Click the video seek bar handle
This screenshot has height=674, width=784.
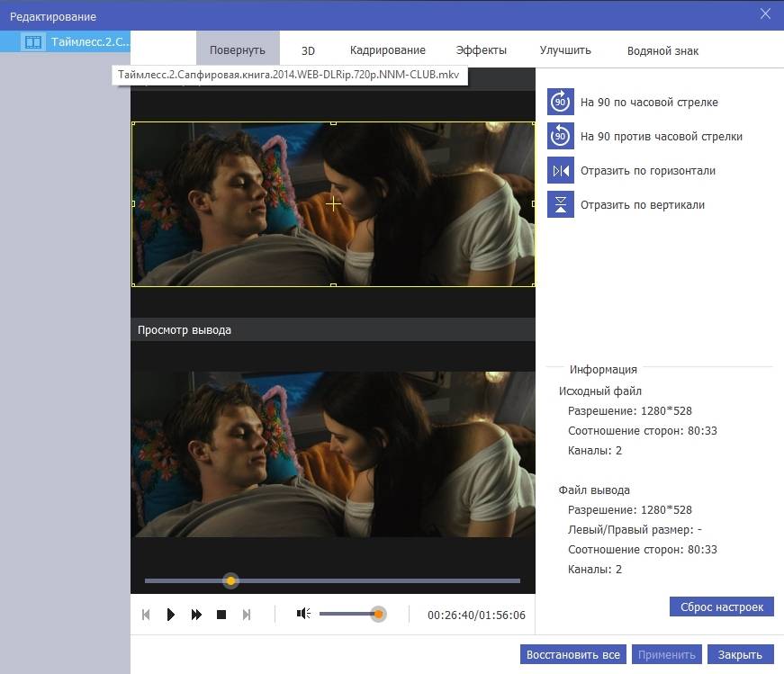pyautogui.click(x=230, y=581)
